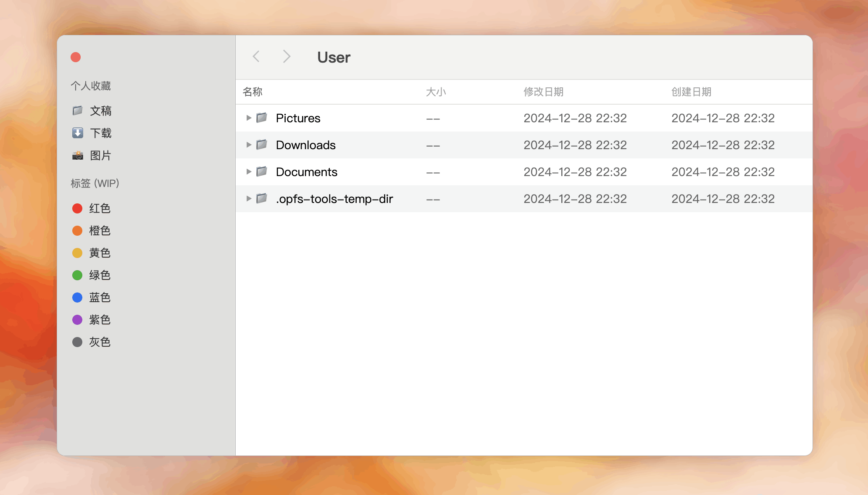Sort by the 修改日期 column header
The height and width of the screenshot is (495, 868).
click(x=543, y=92)
